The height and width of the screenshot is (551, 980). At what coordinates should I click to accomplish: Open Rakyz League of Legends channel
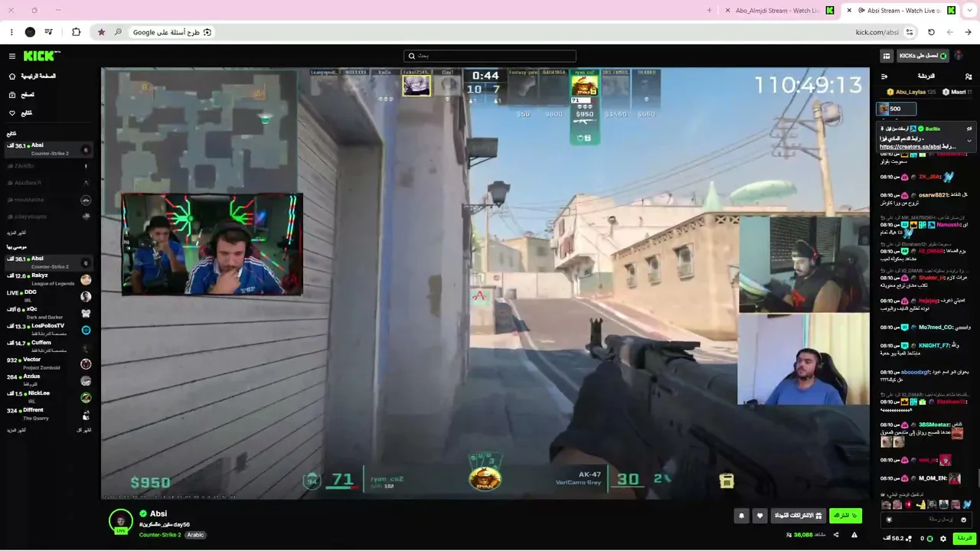[x=49, y=279]
